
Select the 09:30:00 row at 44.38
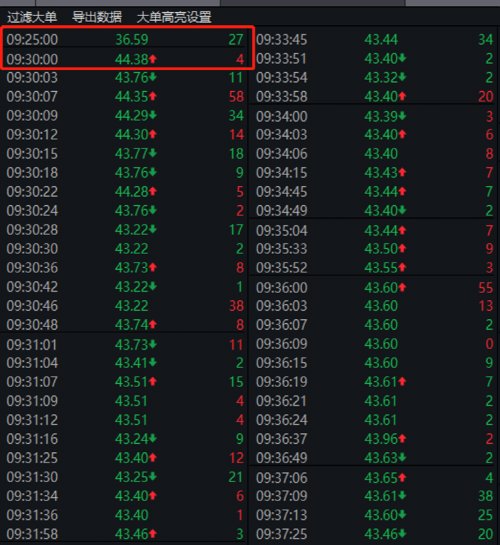(125, 59)
